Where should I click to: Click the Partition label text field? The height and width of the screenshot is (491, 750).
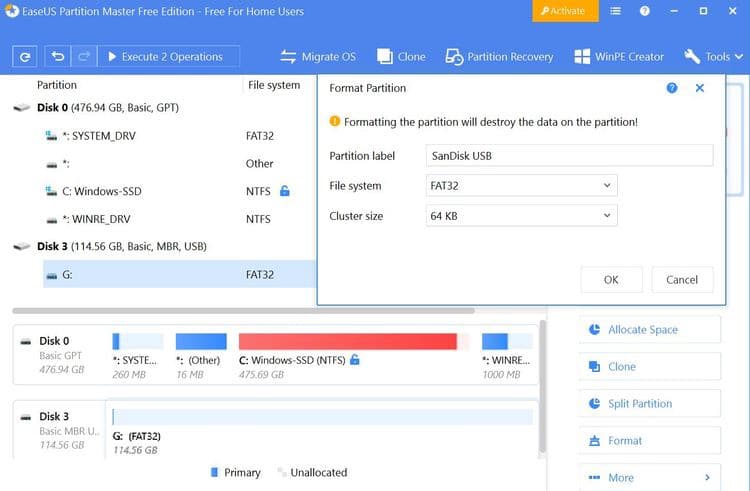(x=570, y=155)
